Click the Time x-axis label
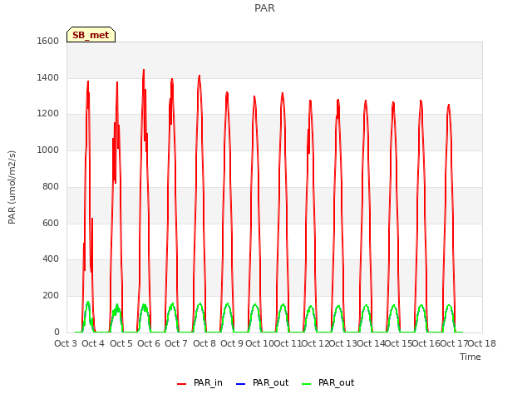The height and width of the screenshot is (399, 532). click(x=470, y=357)
